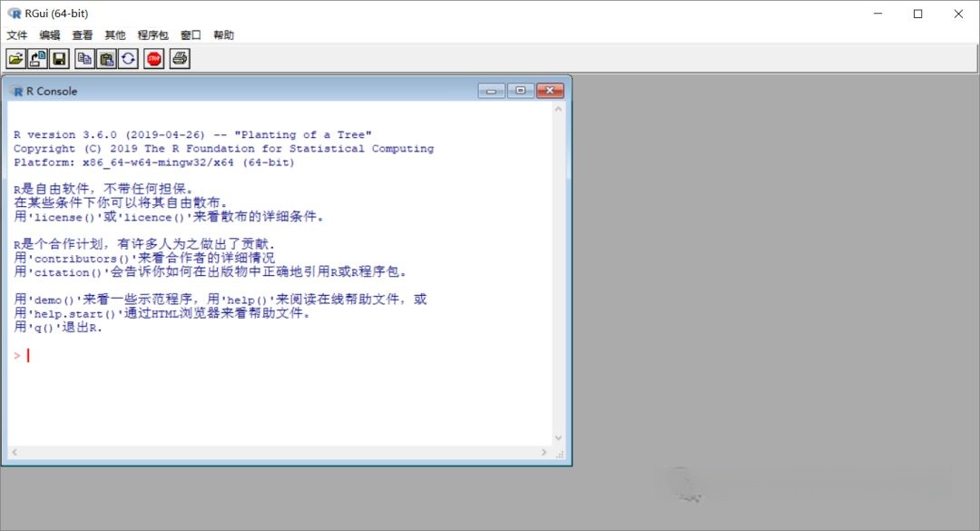Maximize the R Console child window

pos(520,91)
